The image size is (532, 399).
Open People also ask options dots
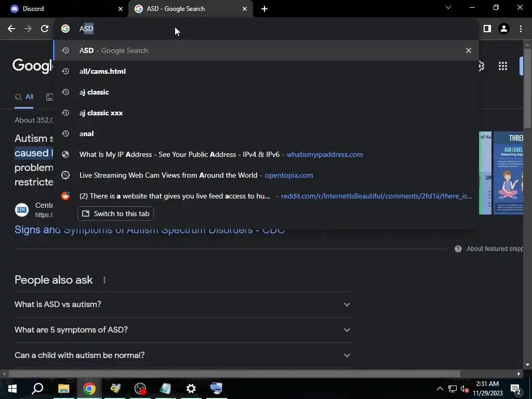tap(104, 280)
